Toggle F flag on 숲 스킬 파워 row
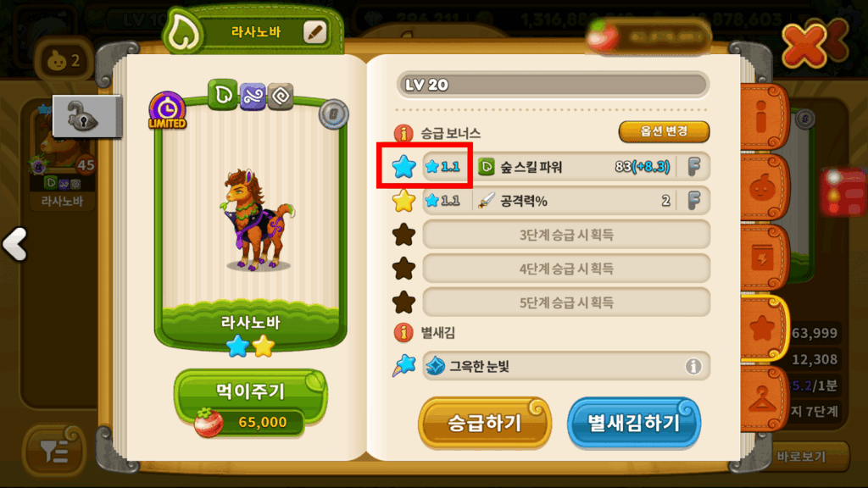The image size is (868, 488). pyautogui.click(x=694, y=166)
